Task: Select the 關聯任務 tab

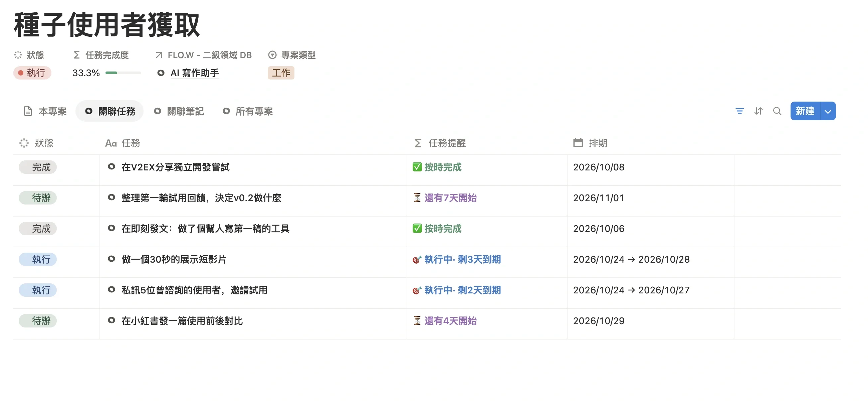Action: (x=110, y=111)
